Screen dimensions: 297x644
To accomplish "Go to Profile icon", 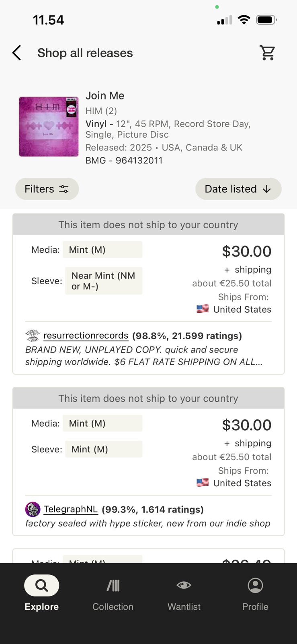I will (x=255, y=585).
